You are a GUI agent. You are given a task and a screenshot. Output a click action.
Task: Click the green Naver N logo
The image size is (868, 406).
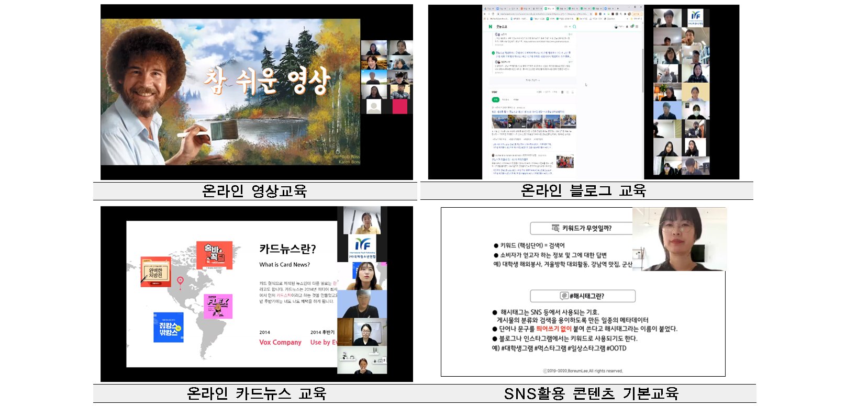(x=491, y=26)
